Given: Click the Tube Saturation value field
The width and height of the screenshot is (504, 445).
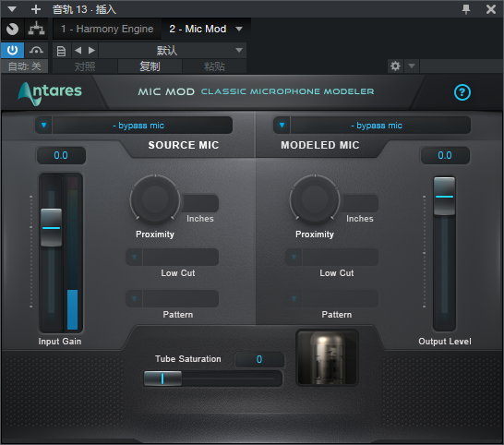Looking at the screenshot, I should (259, 359).
